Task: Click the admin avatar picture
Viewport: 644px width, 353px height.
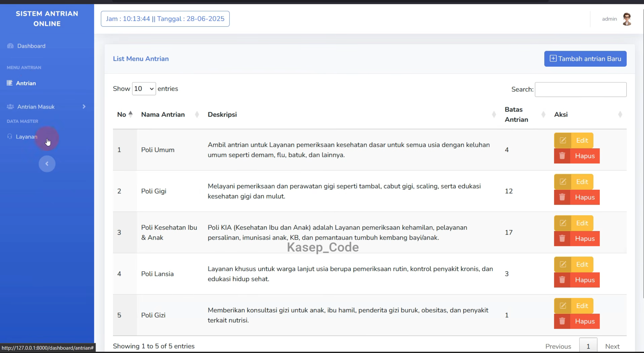Action: [x=627, y=19]
